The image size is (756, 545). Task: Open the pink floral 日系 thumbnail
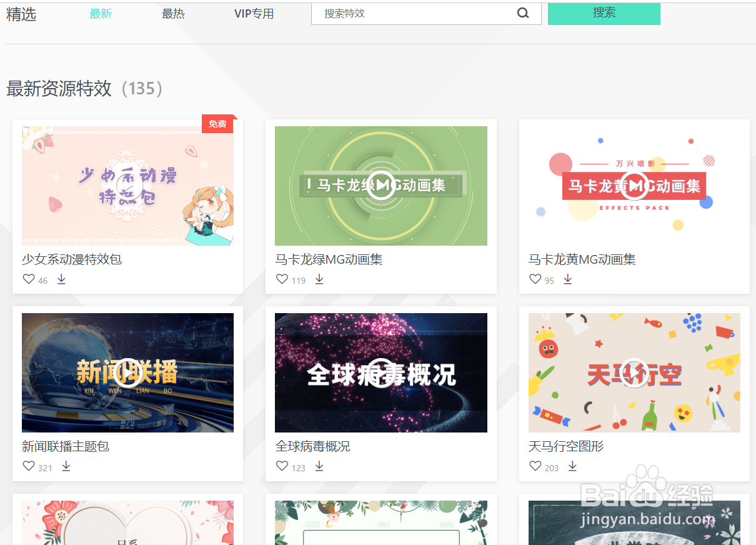pos(128,522)
